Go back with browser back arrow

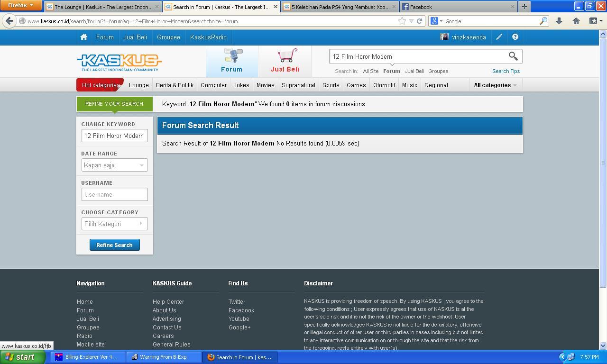tap(9, 21)
